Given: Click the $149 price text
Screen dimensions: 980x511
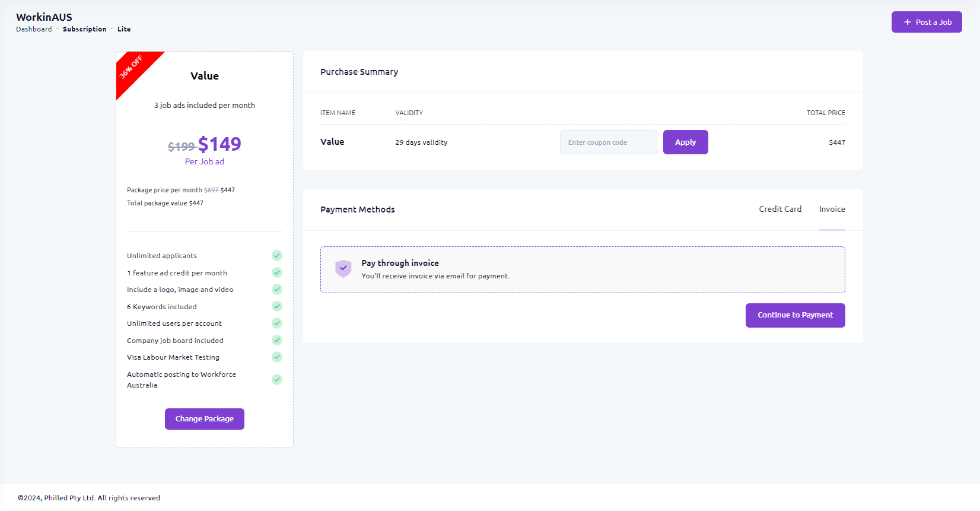Looking at the screenshot, I should (219, 144).
